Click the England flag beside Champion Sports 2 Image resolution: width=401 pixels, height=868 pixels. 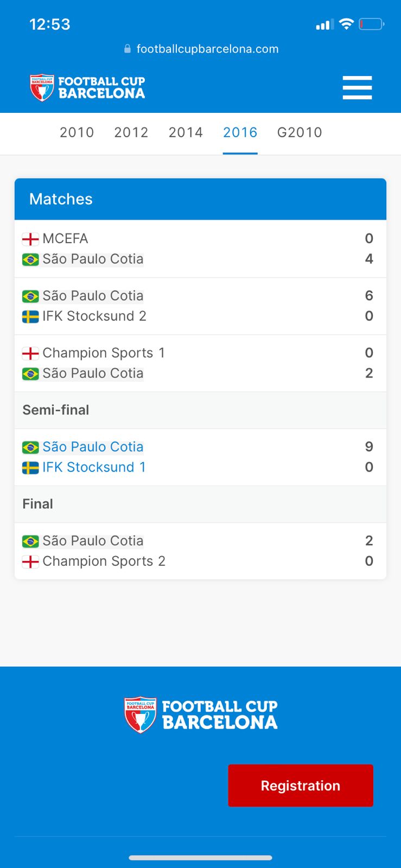tap(30, 561)
